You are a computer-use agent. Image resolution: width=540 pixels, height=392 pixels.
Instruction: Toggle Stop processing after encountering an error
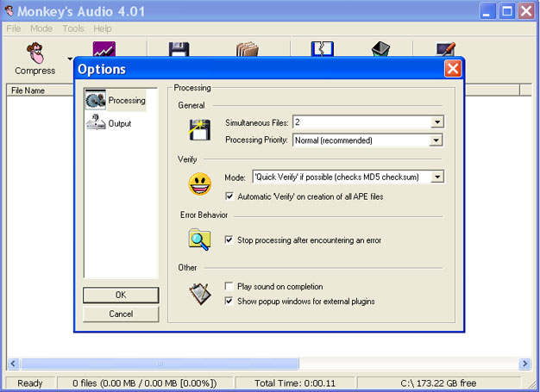[229, 240]
